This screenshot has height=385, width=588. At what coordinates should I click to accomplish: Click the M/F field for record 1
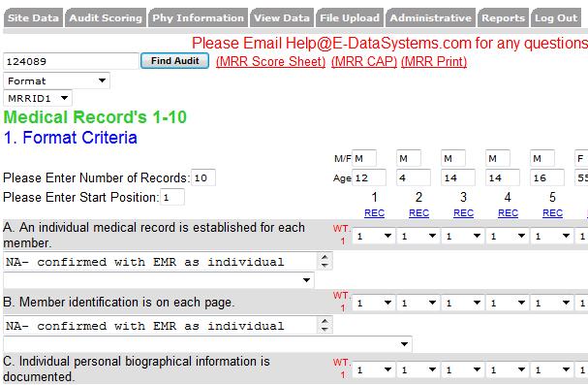click(364, 158)
